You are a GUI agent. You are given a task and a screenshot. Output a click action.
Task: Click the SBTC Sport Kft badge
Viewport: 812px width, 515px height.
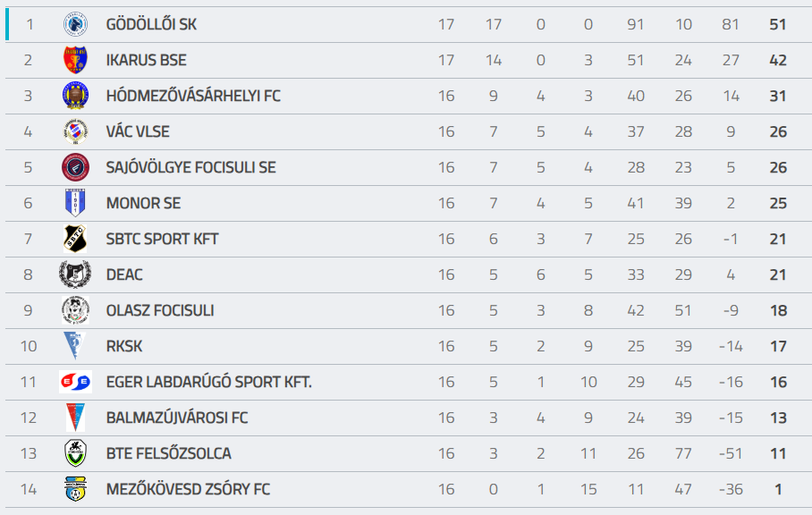click(75, 239)
